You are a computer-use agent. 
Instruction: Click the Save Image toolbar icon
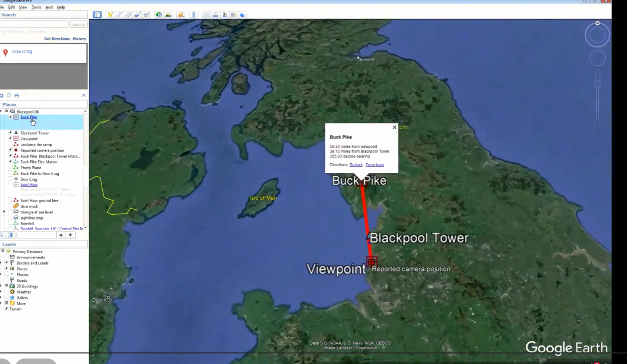coord(224,14)
